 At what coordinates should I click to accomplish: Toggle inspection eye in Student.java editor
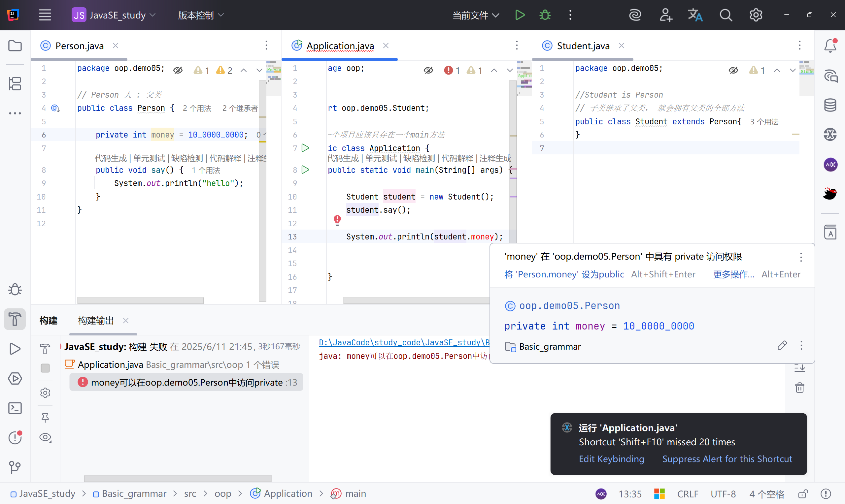[x=733, y=70]
